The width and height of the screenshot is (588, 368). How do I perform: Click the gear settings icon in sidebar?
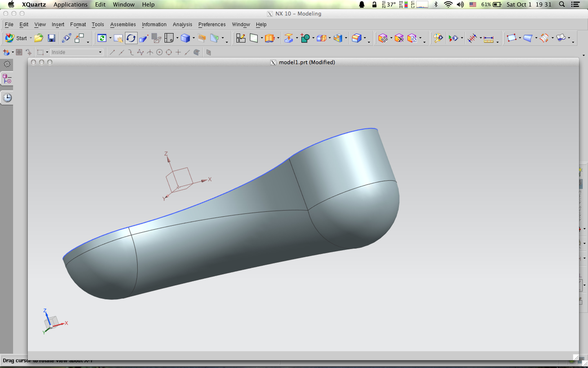pyautogui.click(x=7, y=64)
